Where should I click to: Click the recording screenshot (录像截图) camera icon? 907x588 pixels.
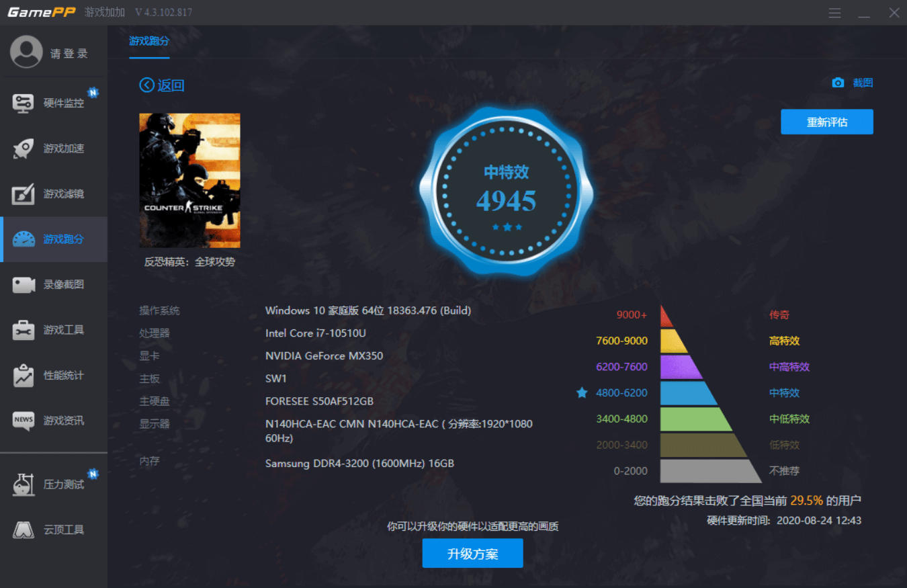point(24,284)
